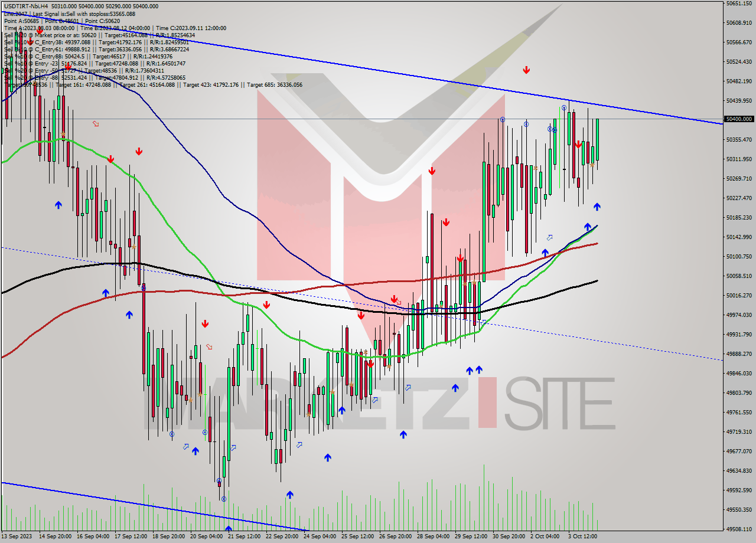
Task: Click the chart title USDTIRT-Nbi,H4
Action: (27, 6)
